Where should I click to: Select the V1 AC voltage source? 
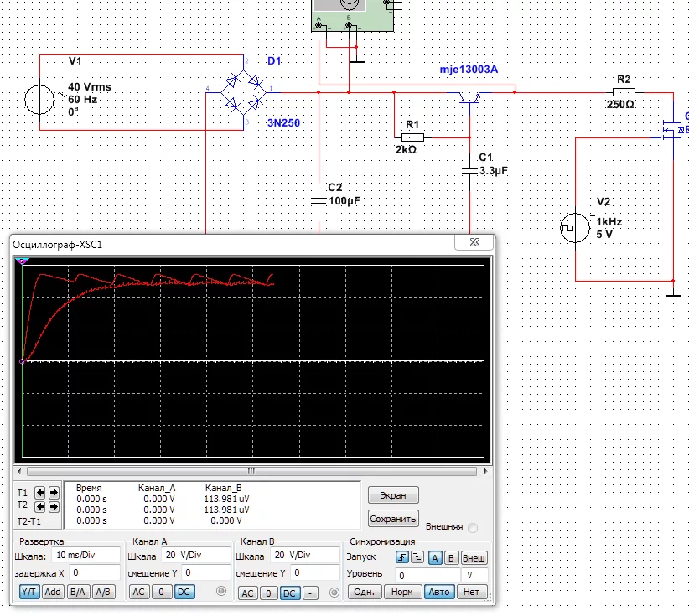pos(39,99)
